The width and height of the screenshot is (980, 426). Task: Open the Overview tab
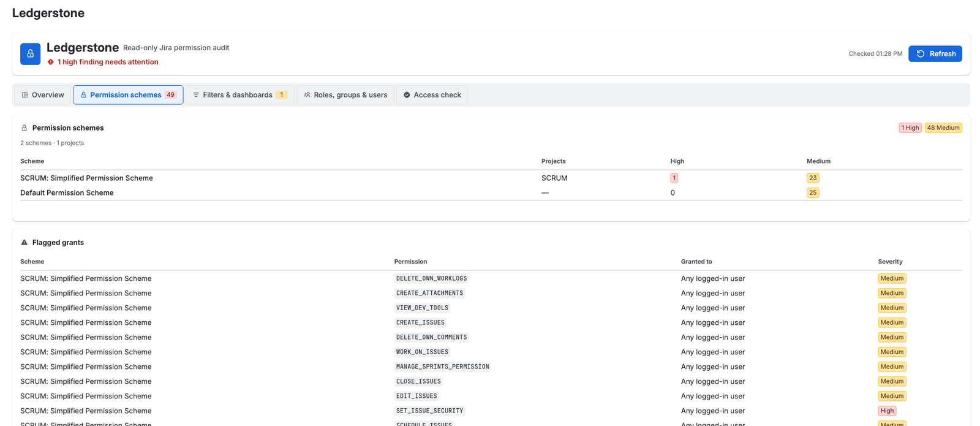point(43,95)
